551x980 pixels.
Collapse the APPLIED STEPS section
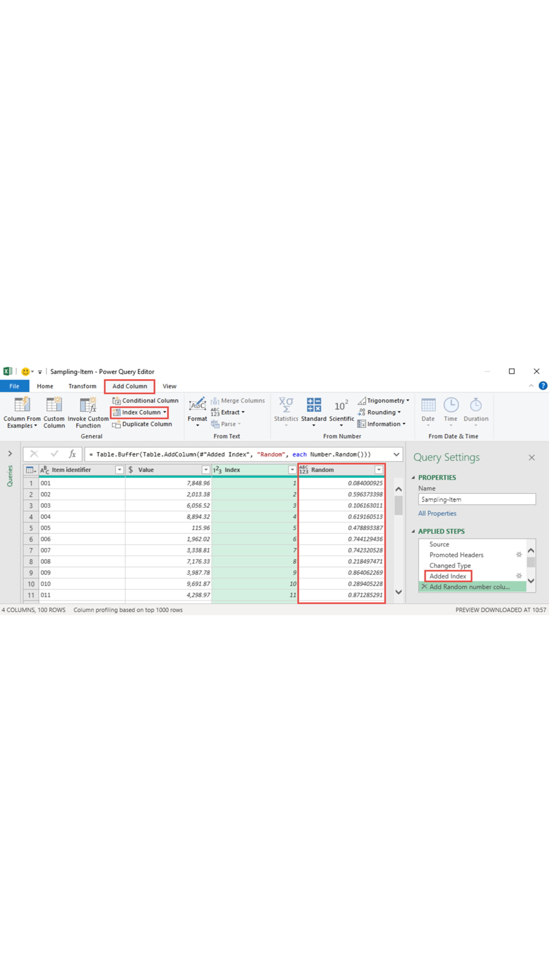(x=414, y=531)
